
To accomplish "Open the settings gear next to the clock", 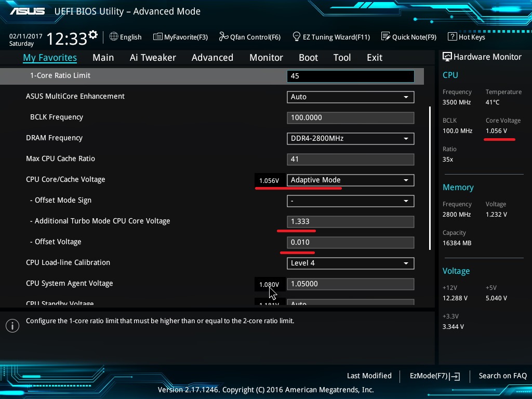I will pos(93,35).
